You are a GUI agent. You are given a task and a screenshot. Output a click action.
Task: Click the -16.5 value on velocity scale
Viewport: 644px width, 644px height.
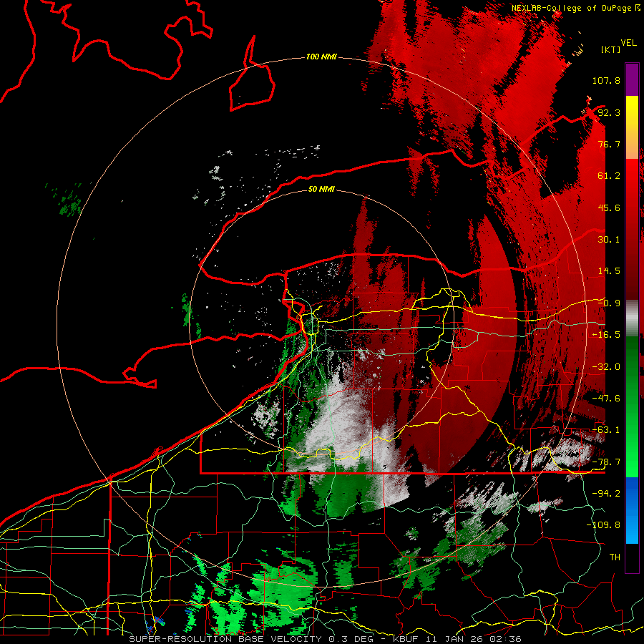(606, 335)
